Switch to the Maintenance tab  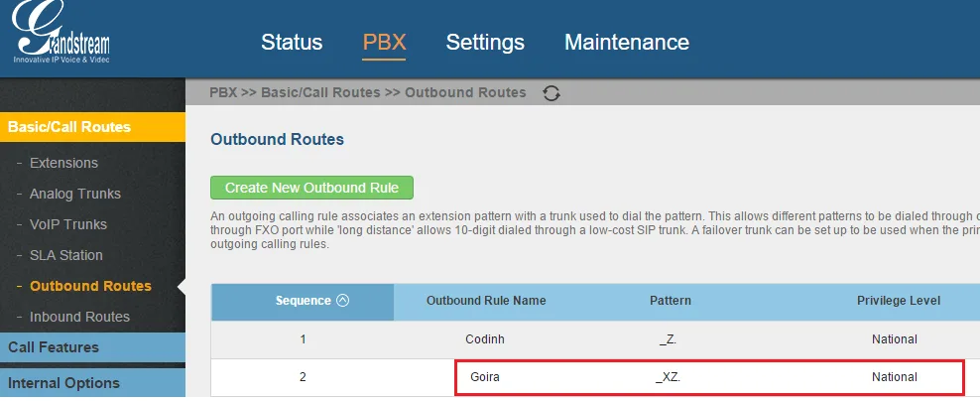click(626, 43)
